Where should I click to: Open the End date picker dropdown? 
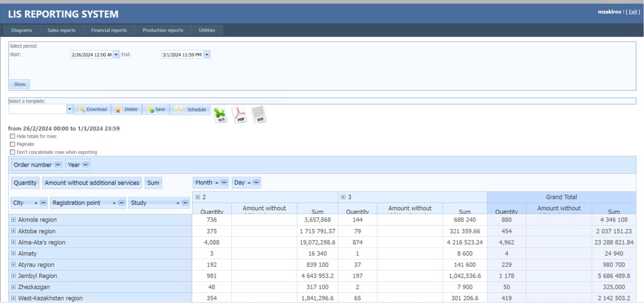tap(207, 54)
